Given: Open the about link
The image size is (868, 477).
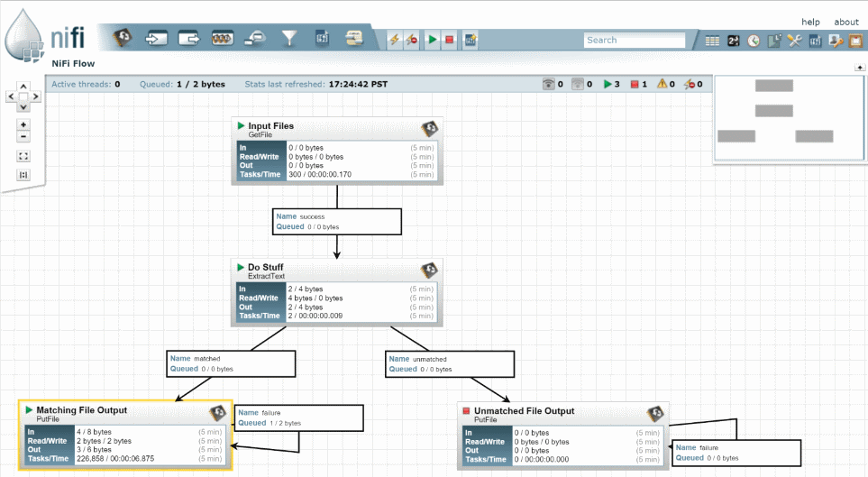Looking at the screenshot, I should [846, 22].
